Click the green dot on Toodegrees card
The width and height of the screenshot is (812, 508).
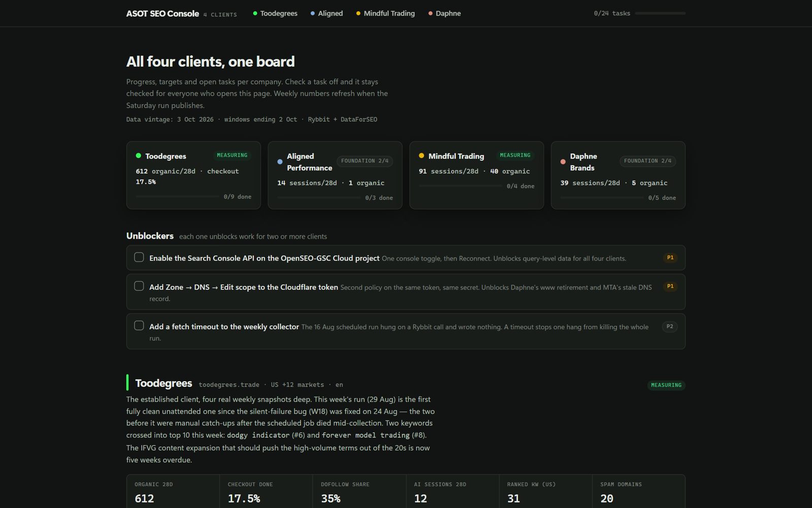pos(138,155)
